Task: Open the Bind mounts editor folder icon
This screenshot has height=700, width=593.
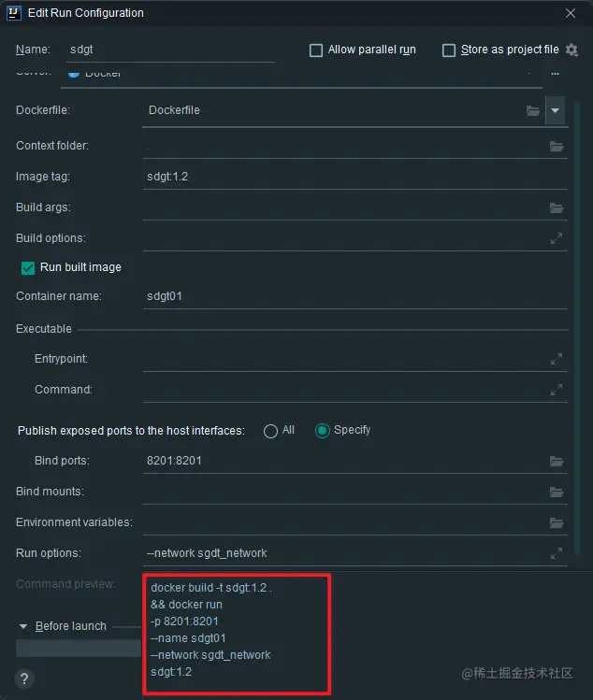Action: point(557,492)
